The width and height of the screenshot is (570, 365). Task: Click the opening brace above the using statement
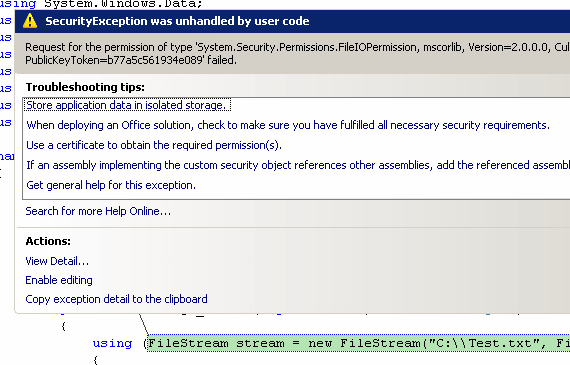pyautogui.click(x=64, y=326)
